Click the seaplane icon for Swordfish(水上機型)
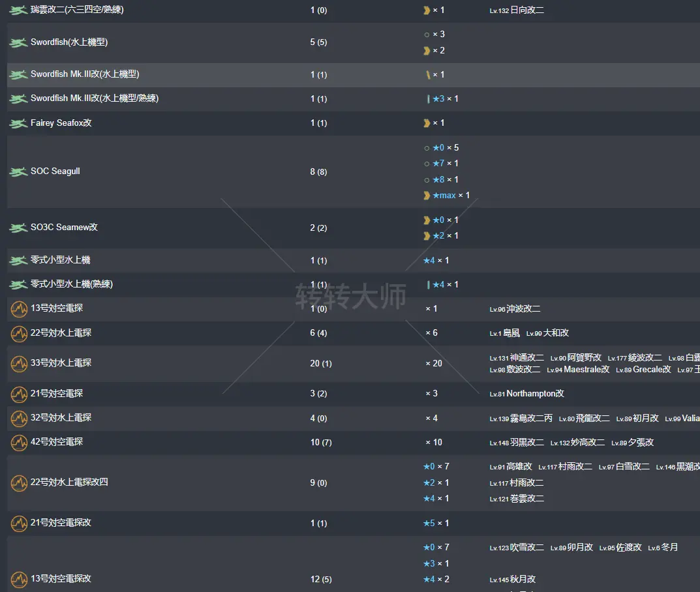The height and width of the screenshot is (592, 700). (18, 43)
